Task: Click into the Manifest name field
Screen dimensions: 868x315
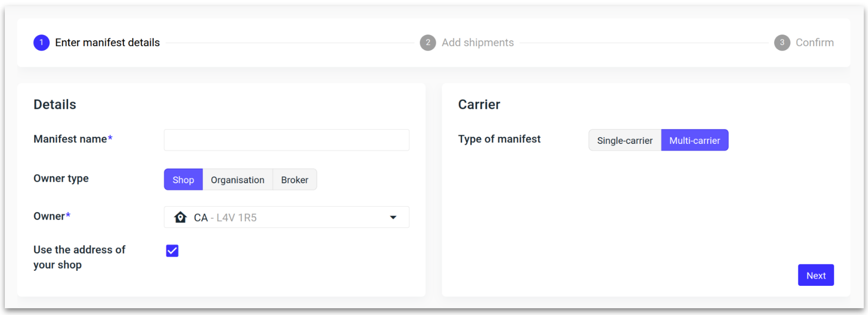Action: [x=286, y=140]
